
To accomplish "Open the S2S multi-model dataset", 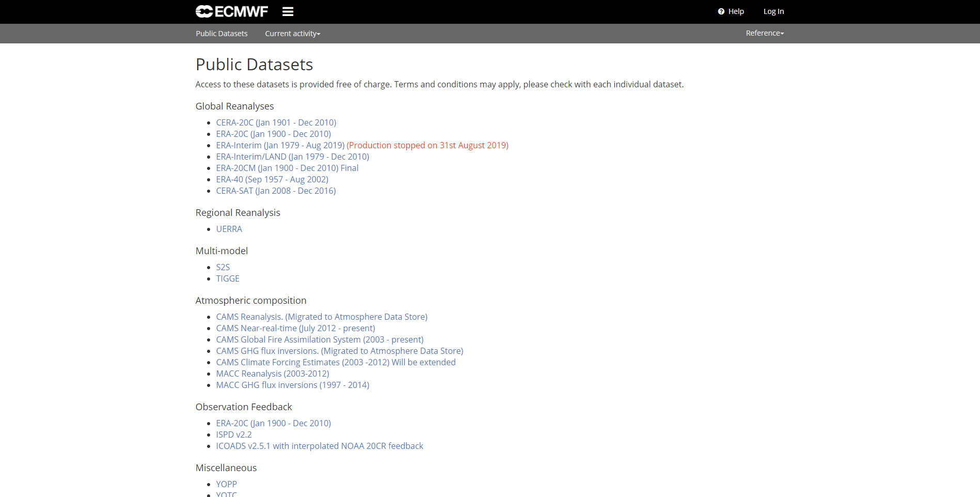I will (223, 267).
